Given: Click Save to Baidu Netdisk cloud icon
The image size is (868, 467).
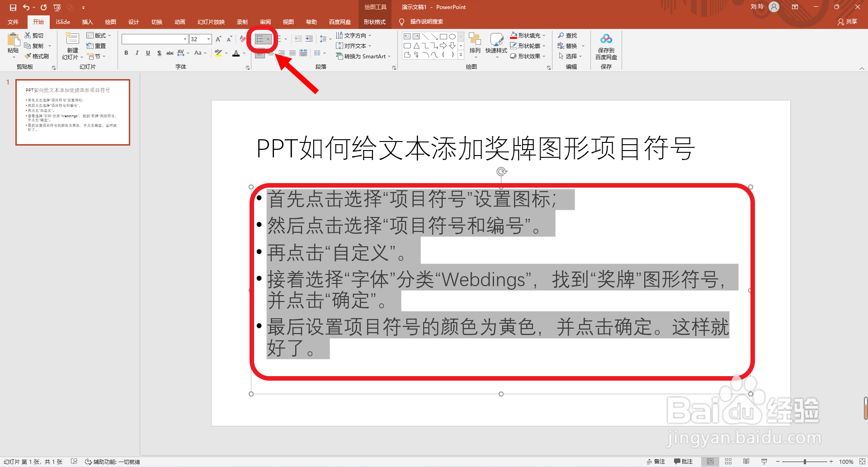Looking at the screenshot, I should pyautogui.click(x=606, y=39).
